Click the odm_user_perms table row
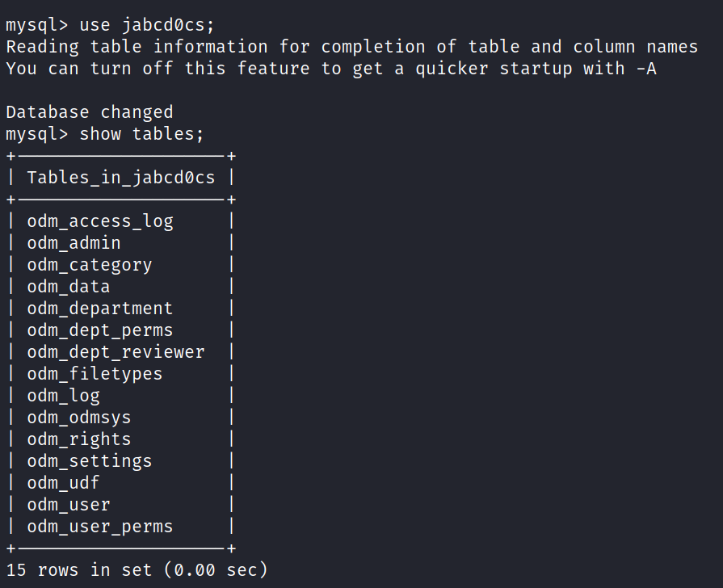The image size is (723, 588). (100, 527)
